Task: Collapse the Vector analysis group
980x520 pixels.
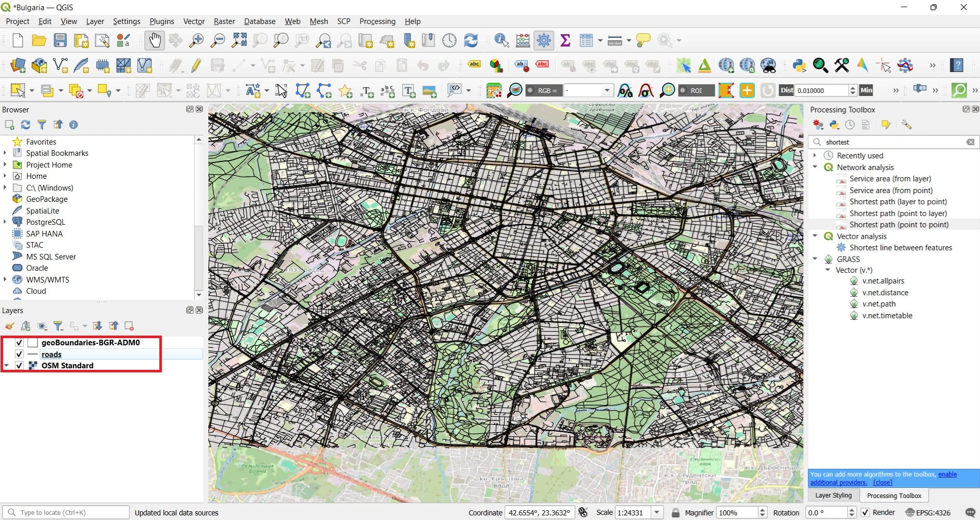Action: [815, 236]
